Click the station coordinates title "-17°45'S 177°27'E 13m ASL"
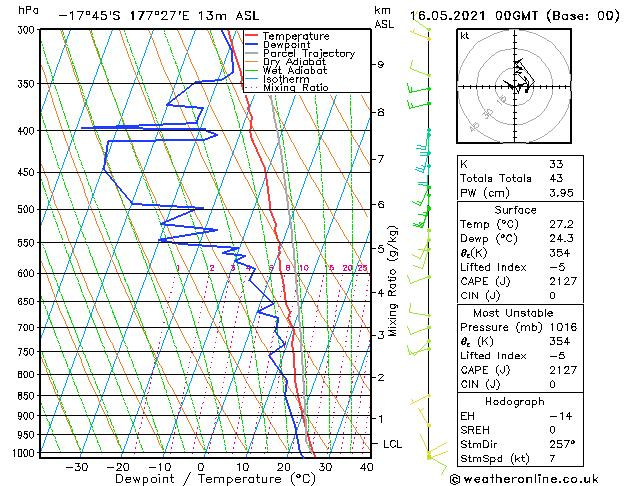 pyautogui.click(x=159, y=16)
